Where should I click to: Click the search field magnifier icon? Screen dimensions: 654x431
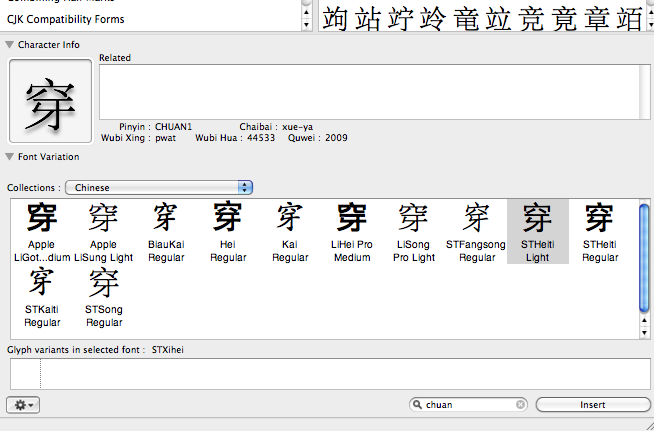(x=417, y=405)
